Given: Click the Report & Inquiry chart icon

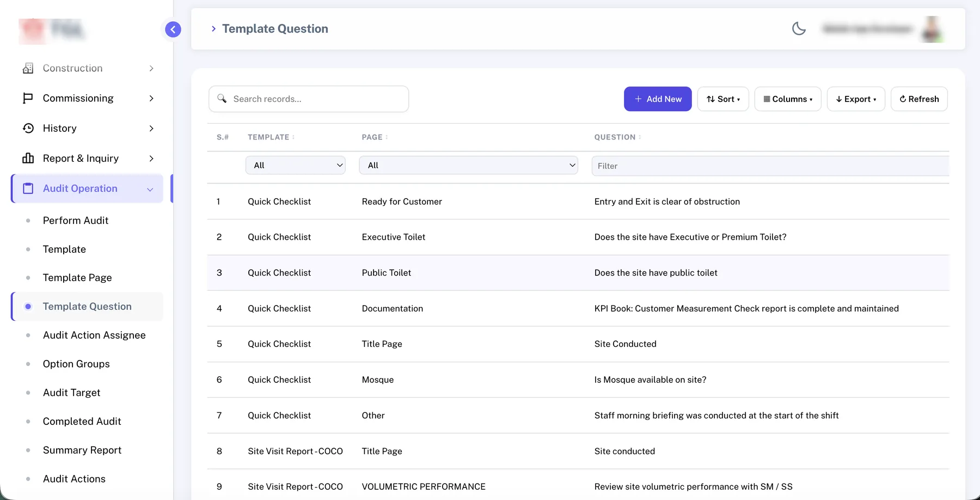Looking at the screenshot, I should point(28,158).
